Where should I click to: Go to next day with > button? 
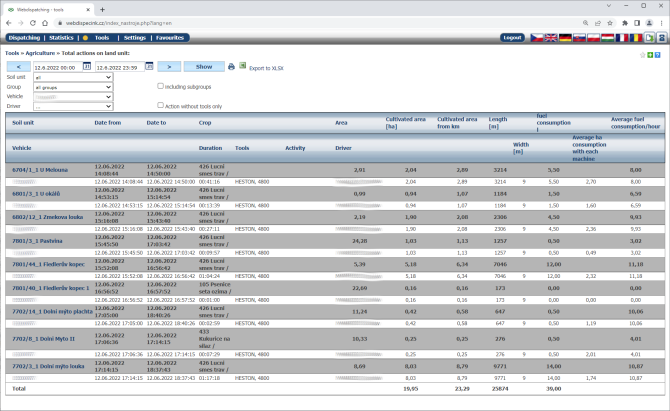coord(169,66)
